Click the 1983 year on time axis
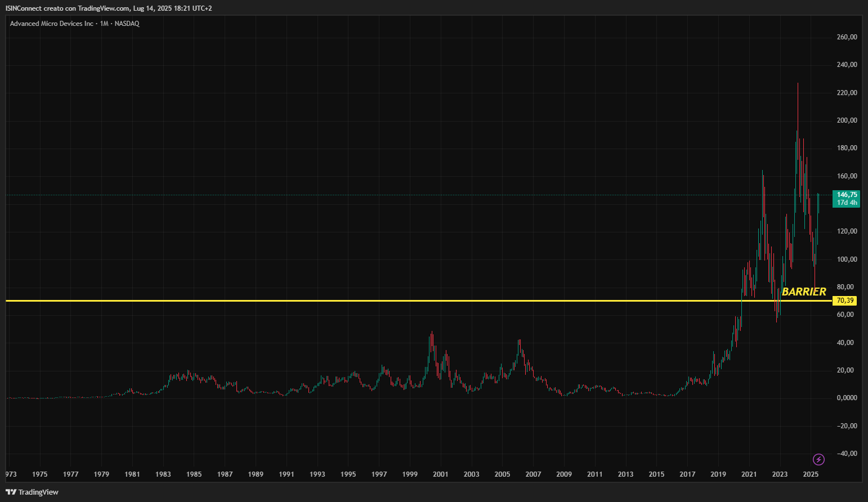 (163, 474)
